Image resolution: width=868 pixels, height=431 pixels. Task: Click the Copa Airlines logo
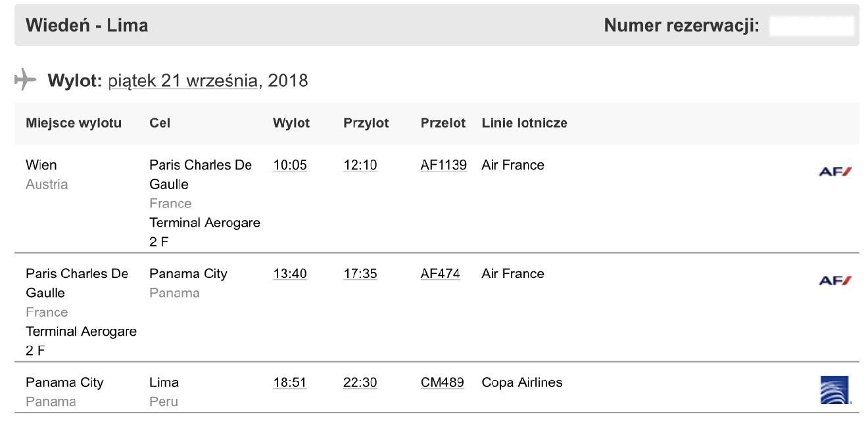click(836, 390)
